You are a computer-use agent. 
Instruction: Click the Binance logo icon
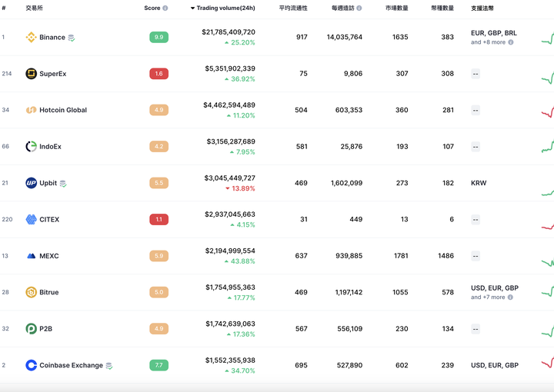point(31,37)
